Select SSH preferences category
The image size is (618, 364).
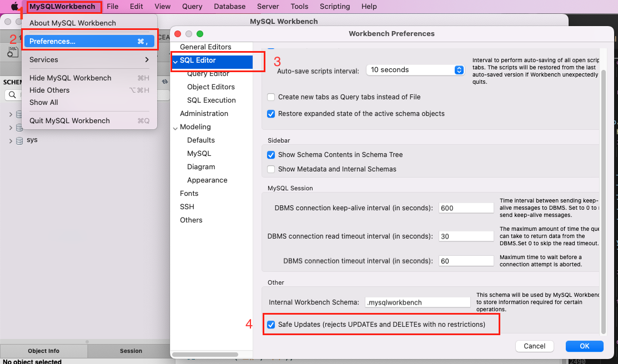point(187,207)
